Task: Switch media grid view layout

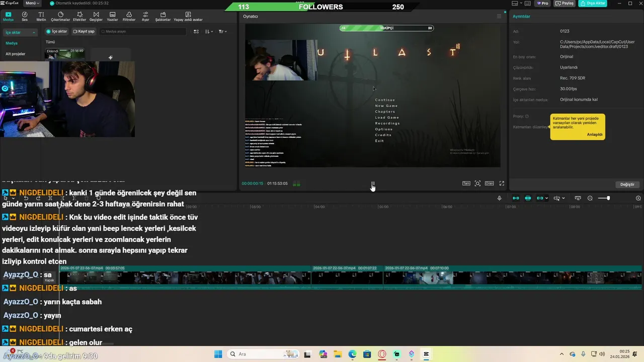Action: click(196, 31)
